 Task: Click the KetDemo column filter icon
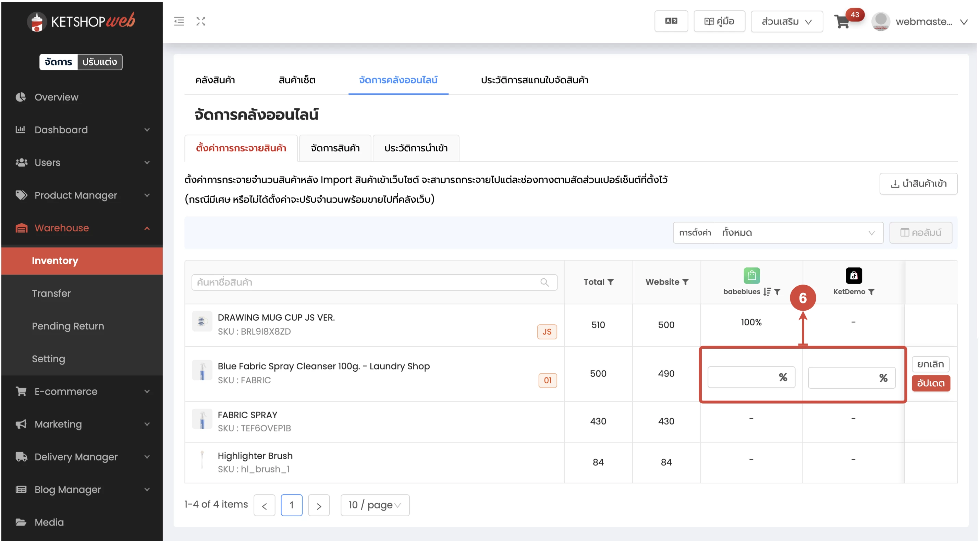point(872,292)
